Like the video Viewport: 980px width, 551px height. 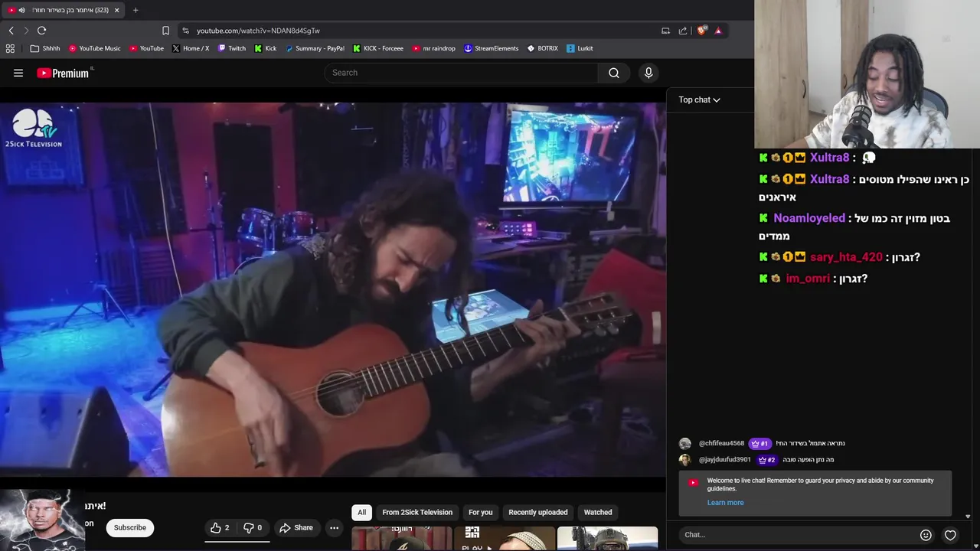click(x=220, y=527)
